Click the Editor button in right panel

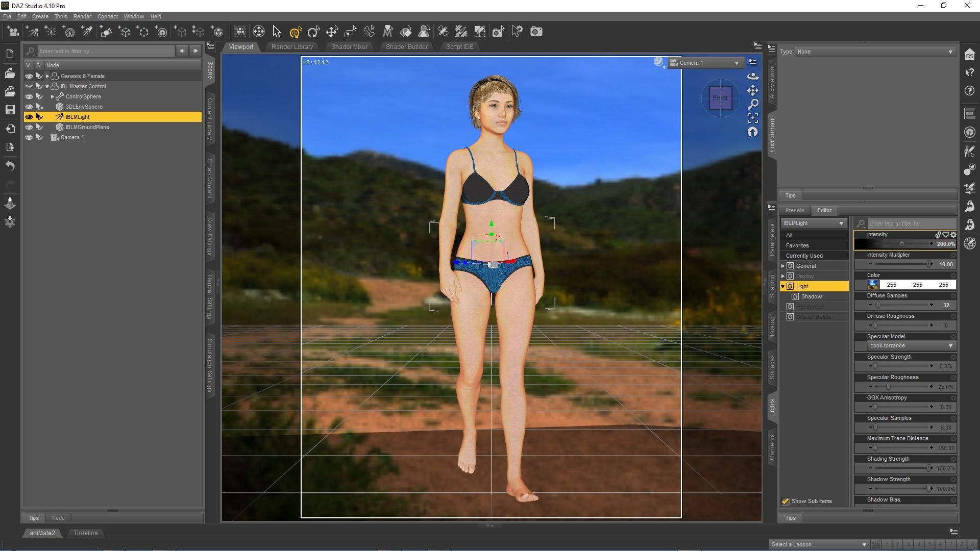(x=824, y=210)
